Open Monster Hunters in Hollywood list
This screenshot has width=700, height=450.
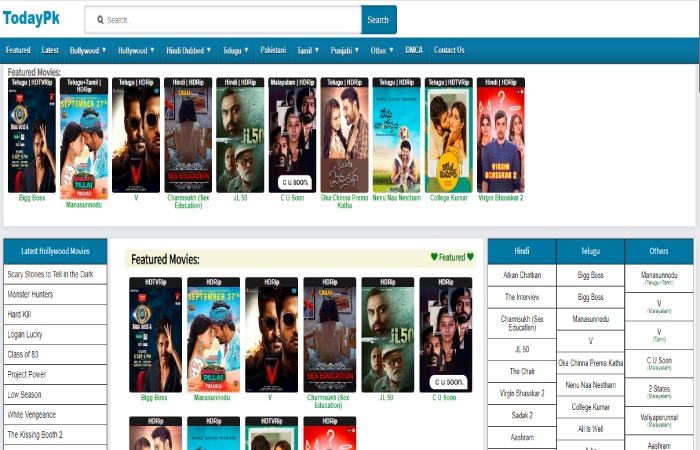coord(55,295)
